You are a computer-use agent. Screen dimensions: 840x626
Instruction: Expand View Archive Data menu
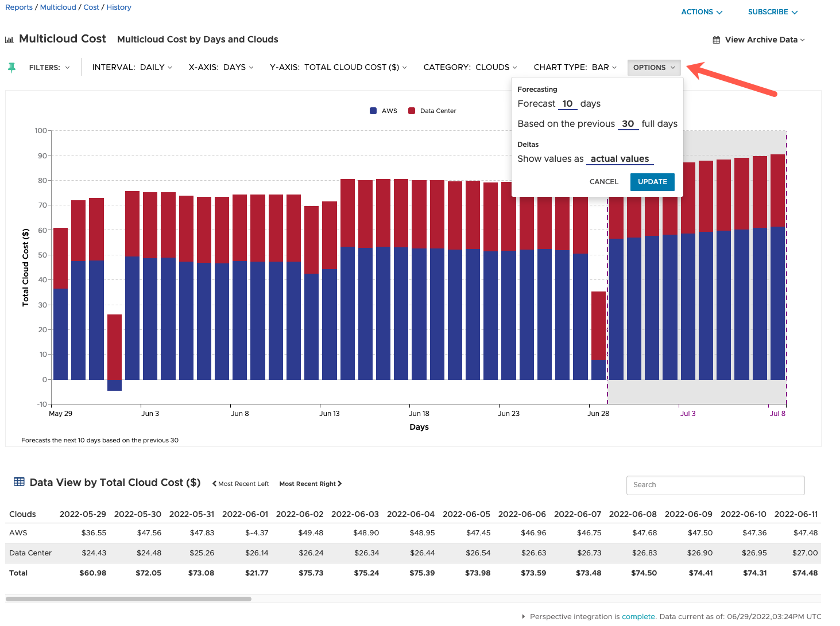click(765, 40)
